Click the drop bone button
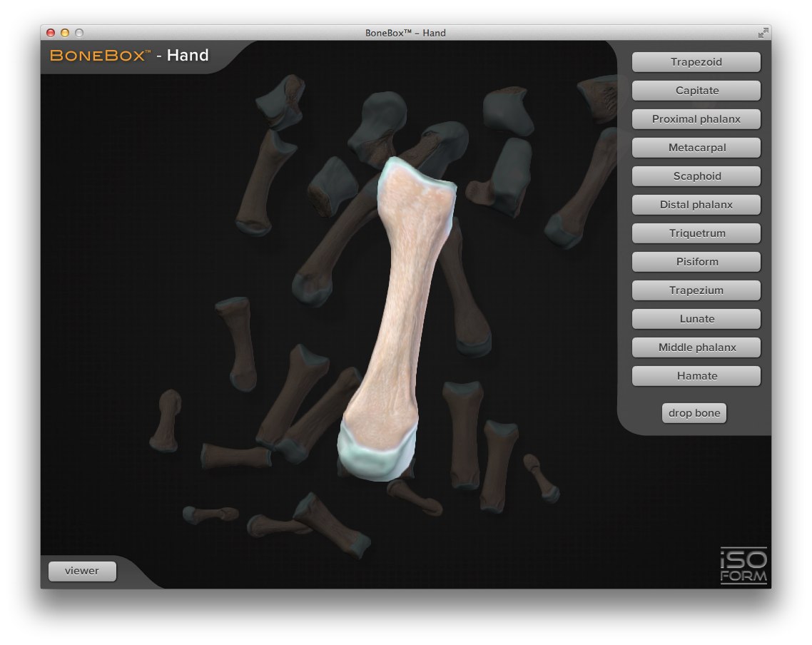812x645 pixels. [694, 413]
